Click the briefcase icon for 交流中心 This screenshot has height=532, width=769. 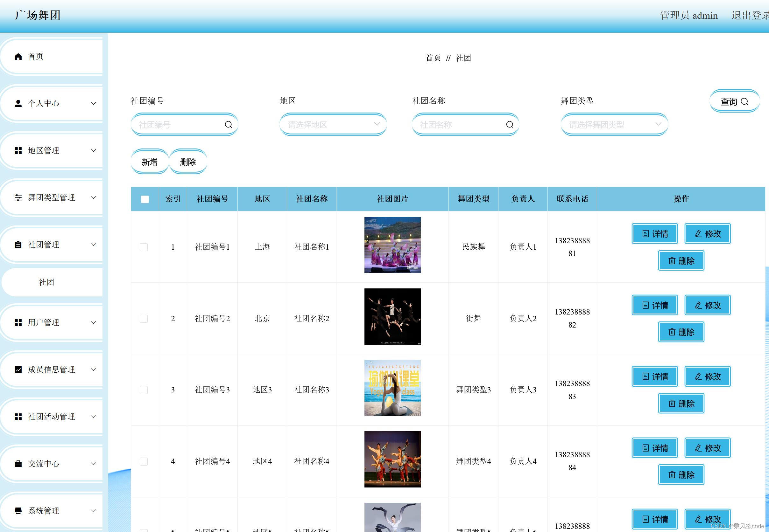tap(18, 464)
